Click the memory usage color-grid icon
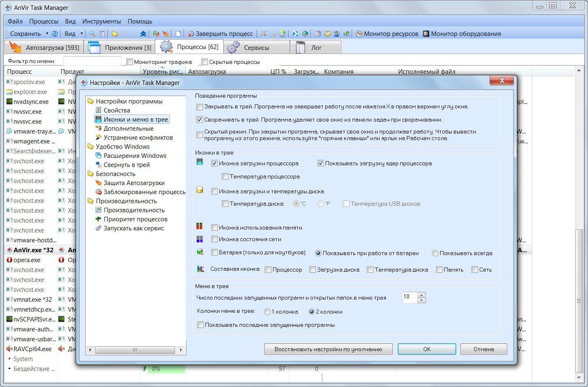Viewport: 588px width, 387px height. pyautogui.click(x=200, y=226)
